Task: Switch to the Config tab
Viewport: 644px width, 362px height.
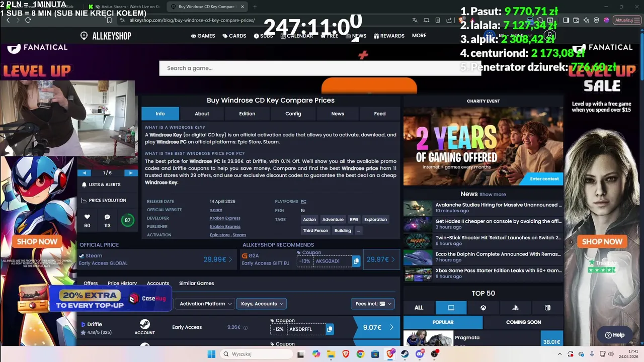Action: pos(293,114)
